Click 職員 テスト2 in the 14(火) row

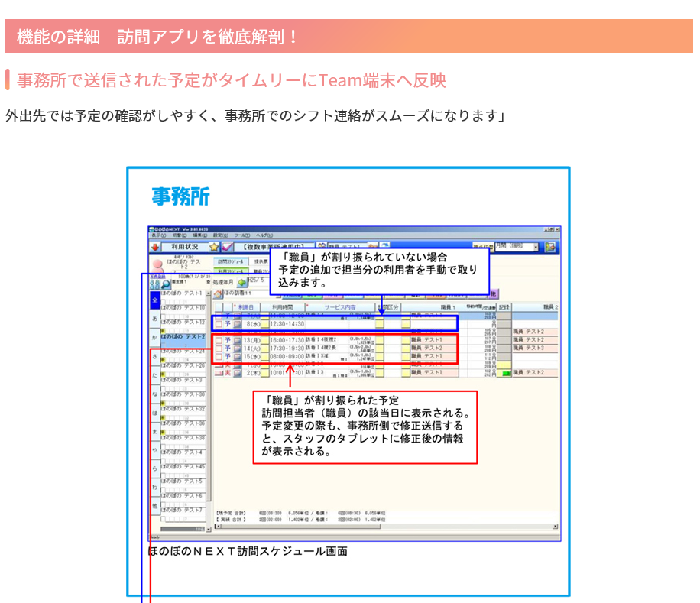point(433,349)
